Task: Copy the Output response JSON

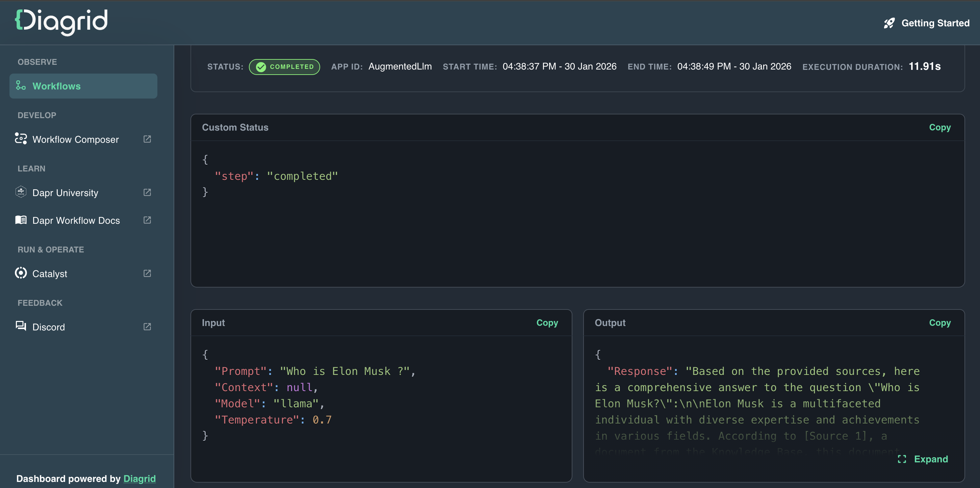Action: coord(940,323)
